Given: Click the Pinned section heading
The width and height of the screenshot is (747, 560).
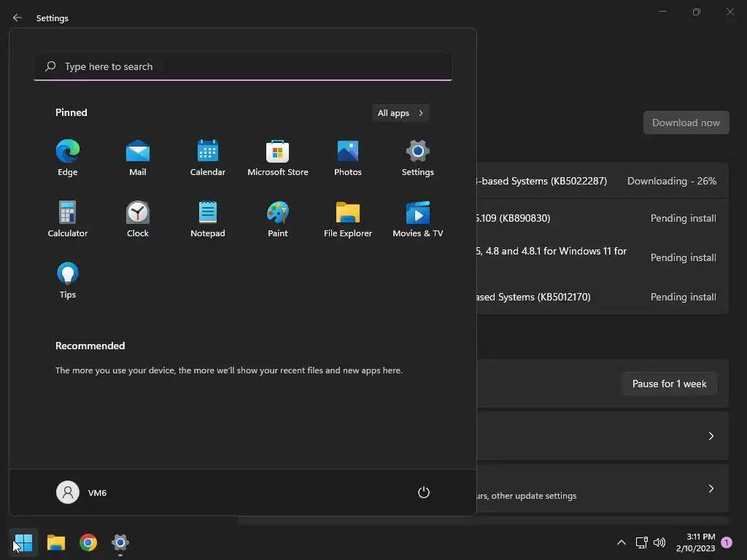Looking at the screenshot, I should [x=71, y=112].
